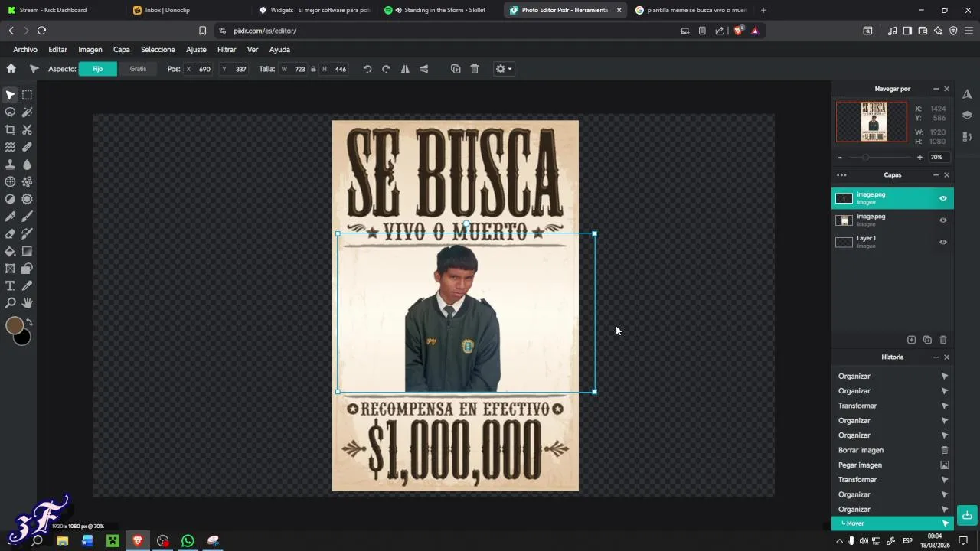Screen dimensions: 980x551
Task: Open the Filtrar menu
Action: click(x=227, y=50)
